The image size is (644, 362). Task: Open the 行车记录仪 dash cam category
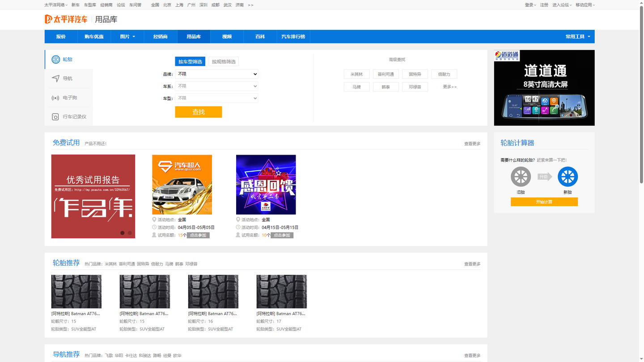click(x=69, y=117)
